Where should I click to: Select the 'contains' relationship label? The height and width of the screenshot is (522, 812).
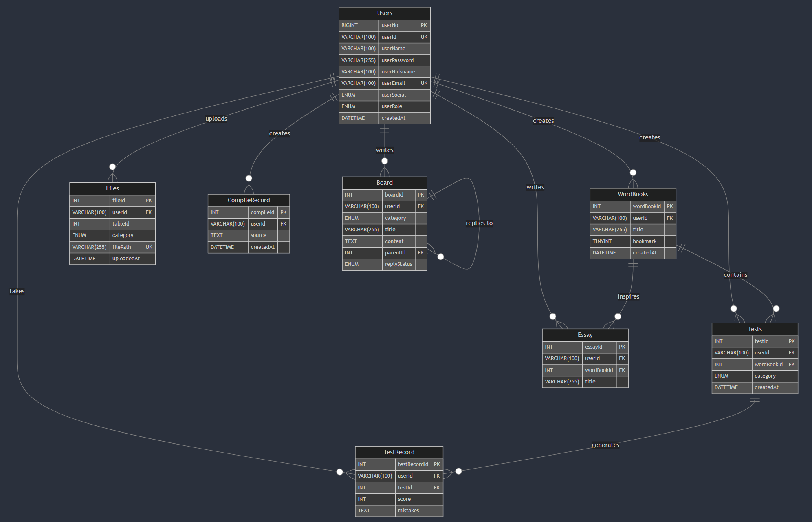[x=735, y=275]
